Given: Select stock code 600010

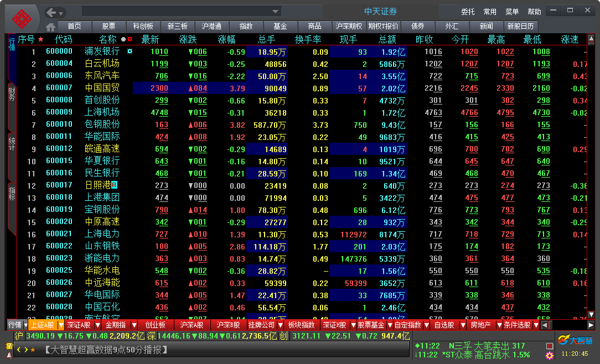Looking at the screenshot, I should coord(59,124).
